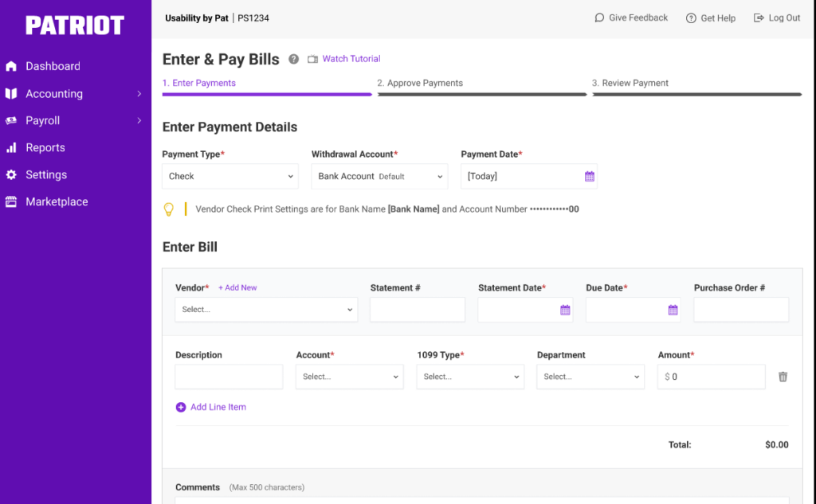Click the Marketplace storefront icon

coord(11,201)
